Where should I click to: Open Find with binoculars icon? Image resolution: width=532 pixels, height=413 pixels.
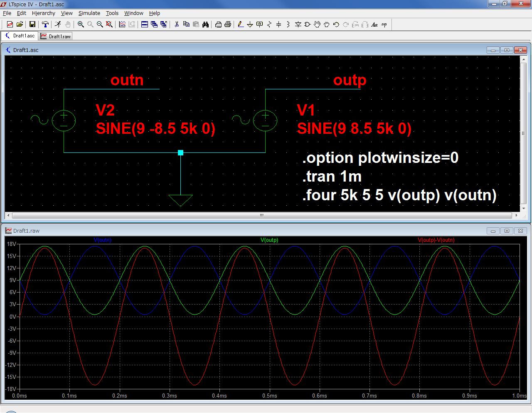point(205,25)
